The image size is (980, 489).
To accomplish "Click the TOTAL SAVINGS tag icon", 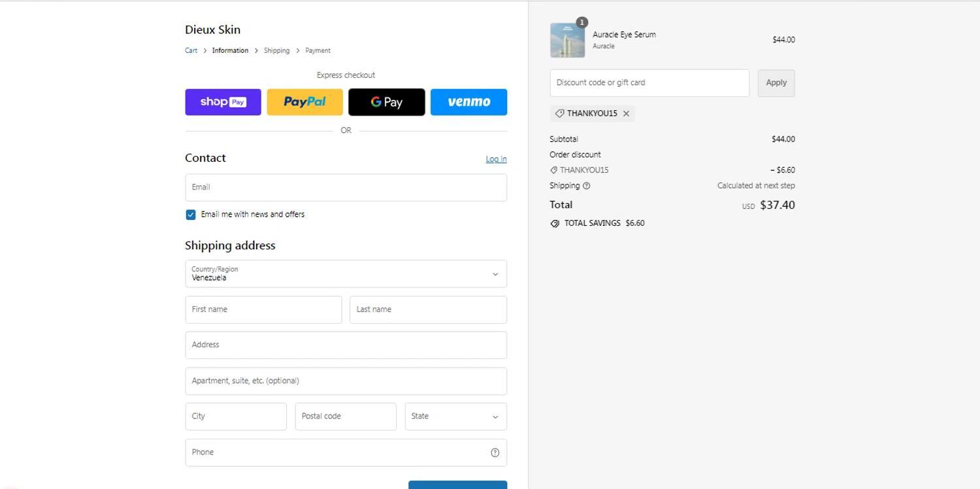I will point(555,223).
